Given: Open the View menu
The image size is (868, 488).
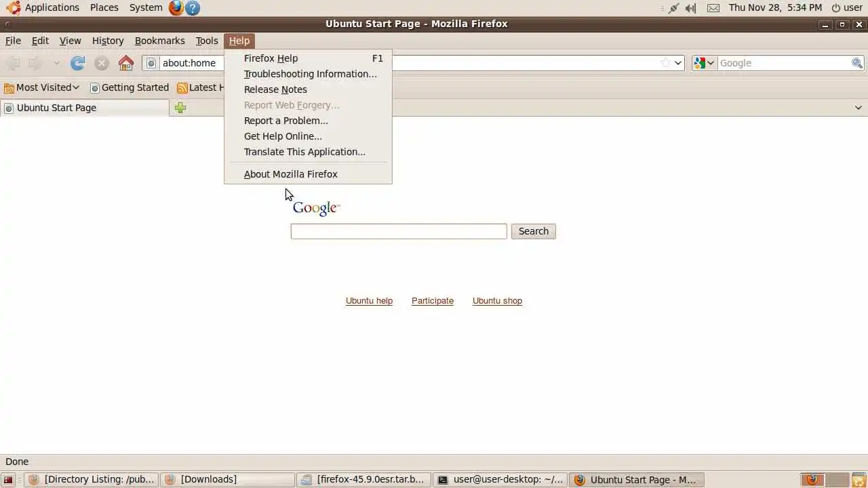Looking at the screenshot, I should [70, 41].
